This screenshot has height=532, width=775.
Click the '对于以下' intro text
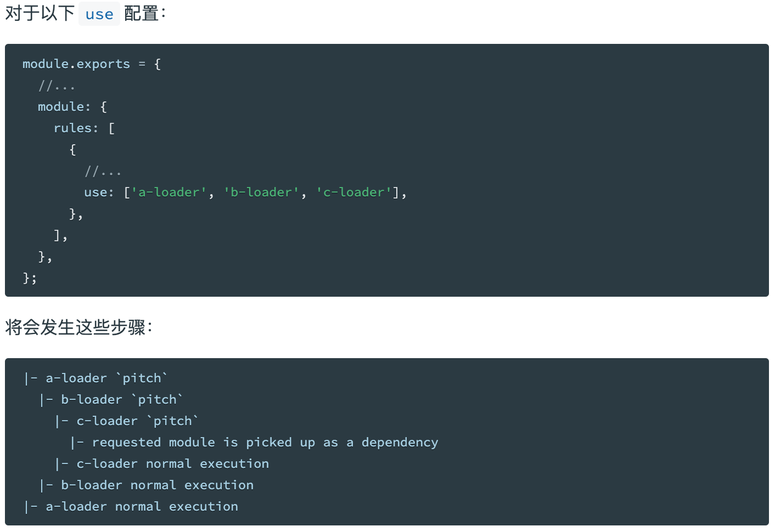pyautogui.click(x=40, y=13)
